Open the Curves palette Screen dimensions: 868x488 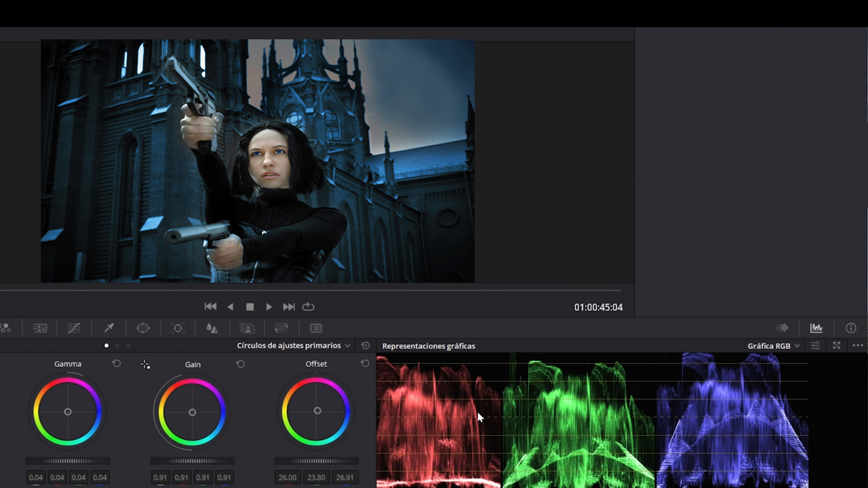tap(74, 328)
